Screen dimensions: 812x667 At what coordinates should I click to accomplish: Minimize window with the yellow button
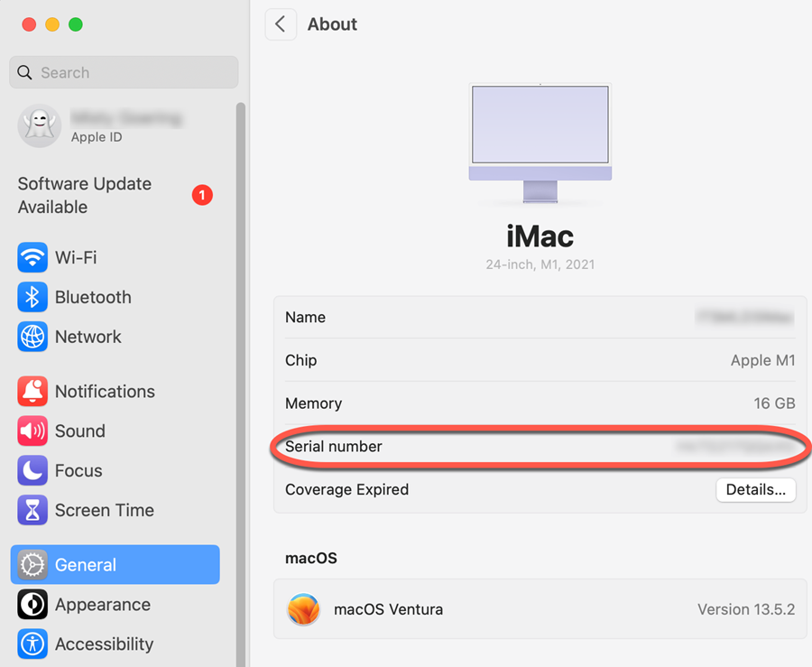(x=52, y=24)
